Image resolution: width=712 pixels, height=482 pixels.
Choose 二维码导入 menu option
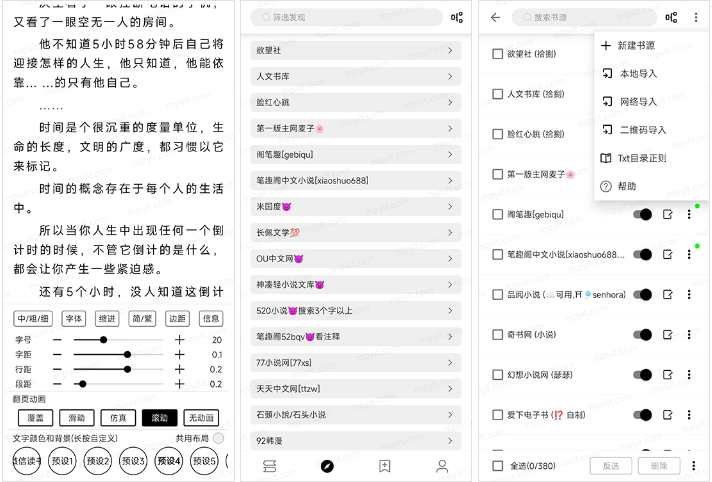coord(642,130)
